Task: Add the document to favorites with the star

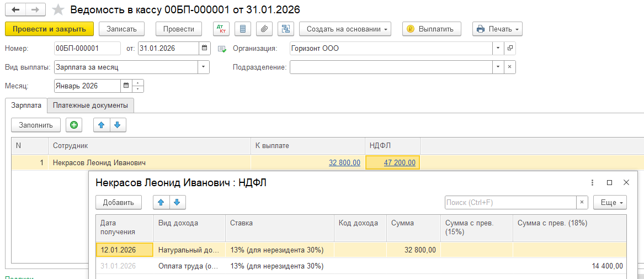Action: (58, 10)
